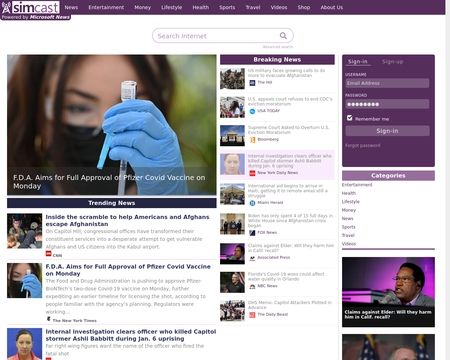Click the USA TODAY source icon
The height and width of the screenshot is (360, 450).
(252, 111)
